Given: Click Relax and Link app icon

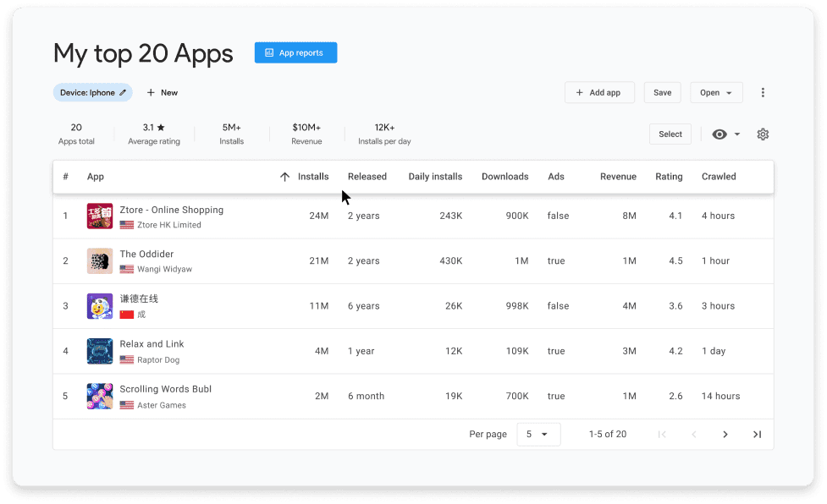Looking at the screenshot, I should pyautogui.click(x=100, y=351).
